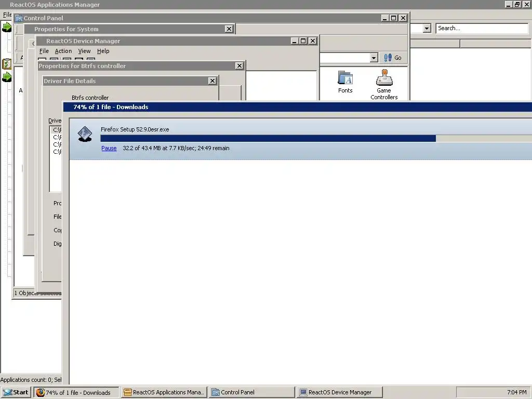Minimize the ReactOS Device Manager window
This screenshot has width=532, height=399.
pos(294,41)
